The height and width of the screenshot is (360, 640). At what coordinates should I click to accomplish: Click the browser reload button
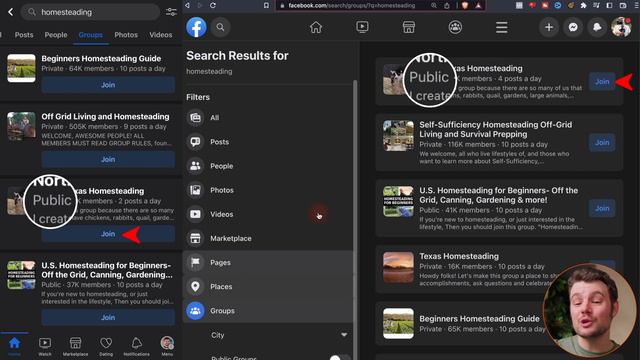(x=213, y=5)
